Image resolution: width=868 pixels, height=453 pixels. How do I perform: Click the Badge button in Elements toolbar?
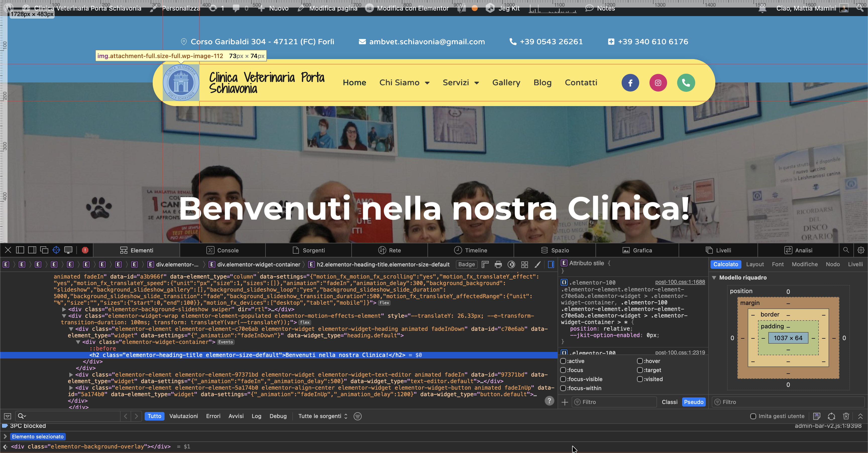coord(466,264)
